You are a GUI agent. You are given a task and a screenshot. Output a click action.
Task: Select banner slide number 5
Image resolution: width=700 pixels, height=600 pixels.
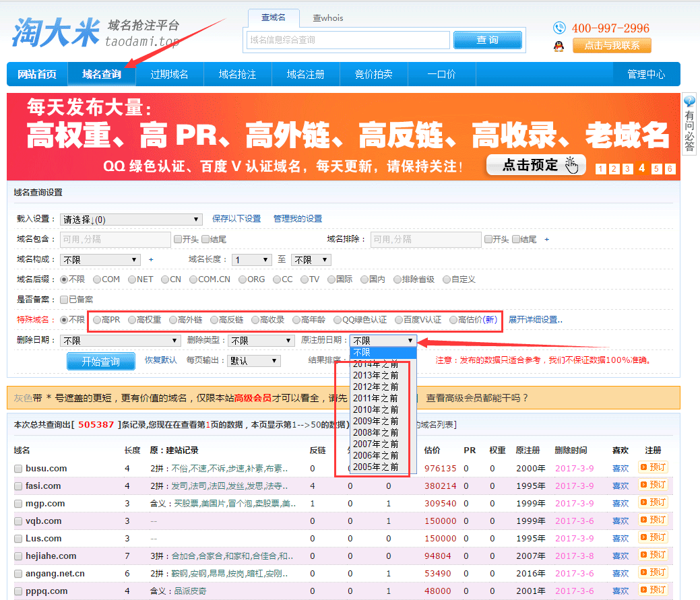point(656,169)
